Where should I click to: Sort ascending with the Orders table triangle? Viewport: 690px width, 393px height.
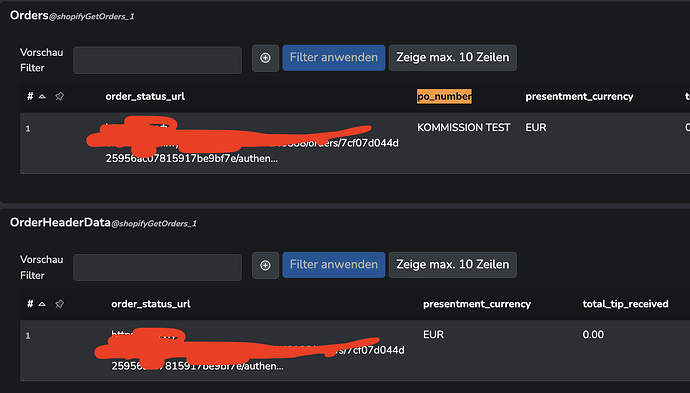tap(42, 96)
